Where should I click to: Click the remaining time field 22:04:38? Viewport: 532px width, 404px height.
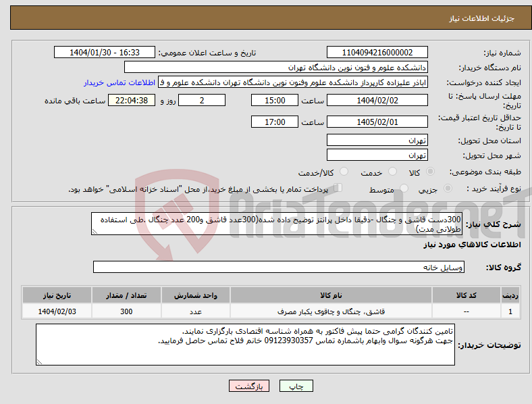[x=132, y=100]
